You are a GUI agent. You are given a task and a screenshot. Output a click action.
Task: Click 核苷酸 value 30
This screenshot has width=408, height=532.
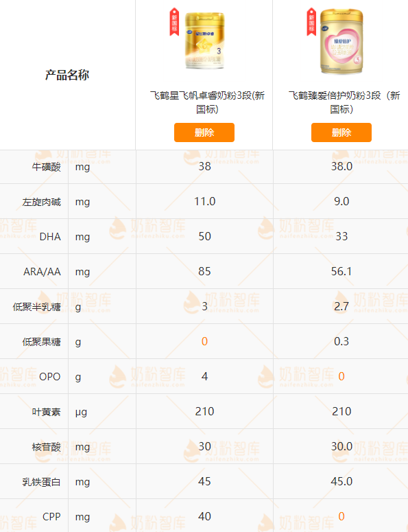point(204,446)
